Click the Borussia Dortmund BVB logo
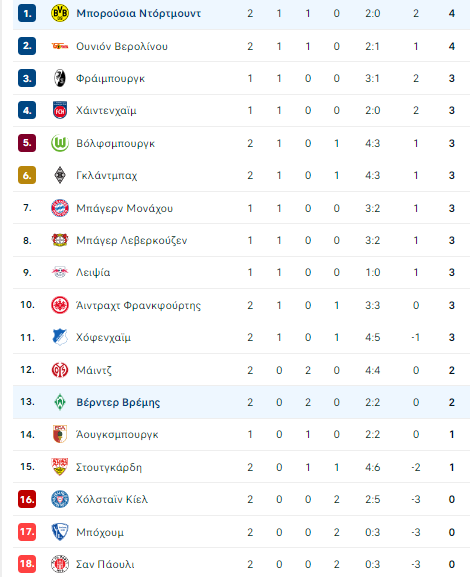This screenshot has width=470, height=577. [60, 14]
